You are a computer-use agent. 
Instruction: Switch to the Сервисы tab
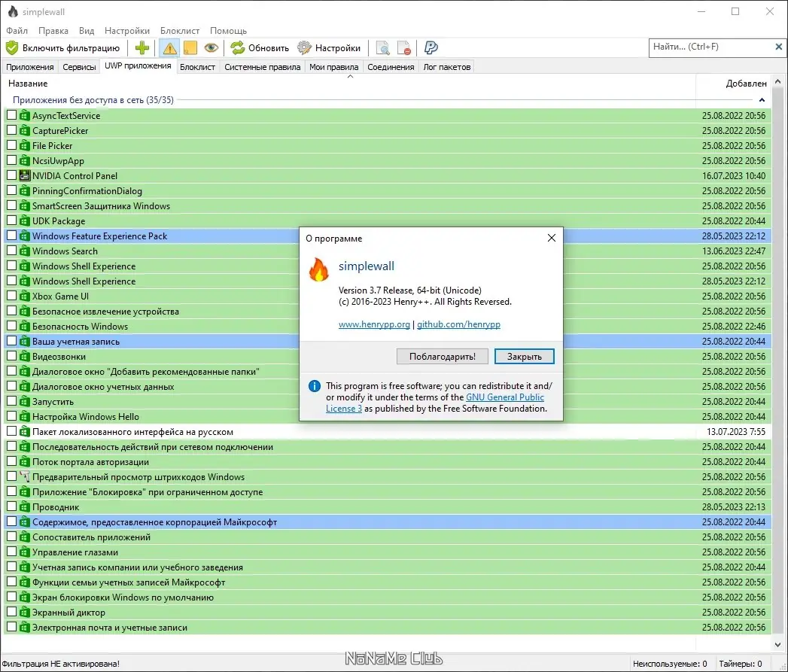79,67
